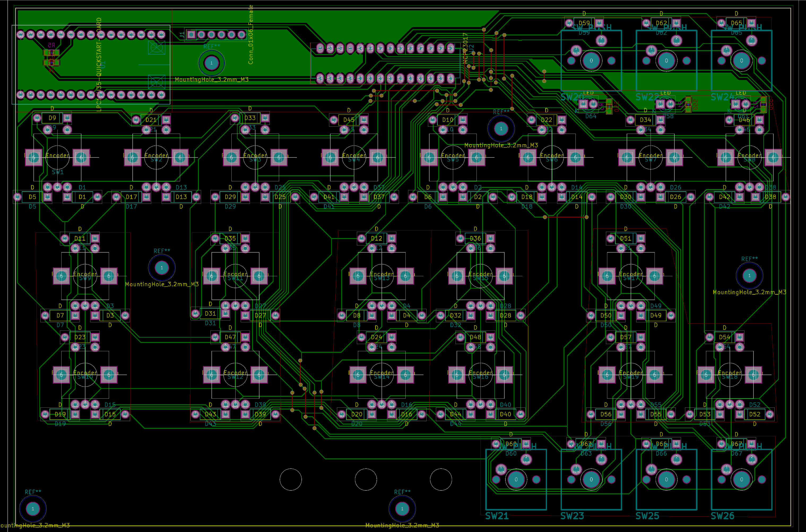806x532 pixels.
Task: Select the mounting hole right of connector J1
Action: point(211,63)
